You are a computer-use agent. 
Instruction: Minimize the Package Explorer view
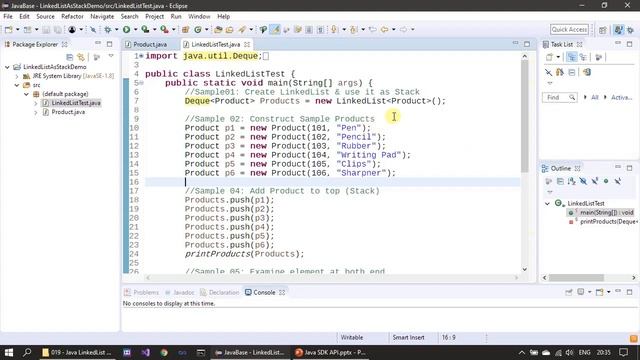(x=98, y=43)
